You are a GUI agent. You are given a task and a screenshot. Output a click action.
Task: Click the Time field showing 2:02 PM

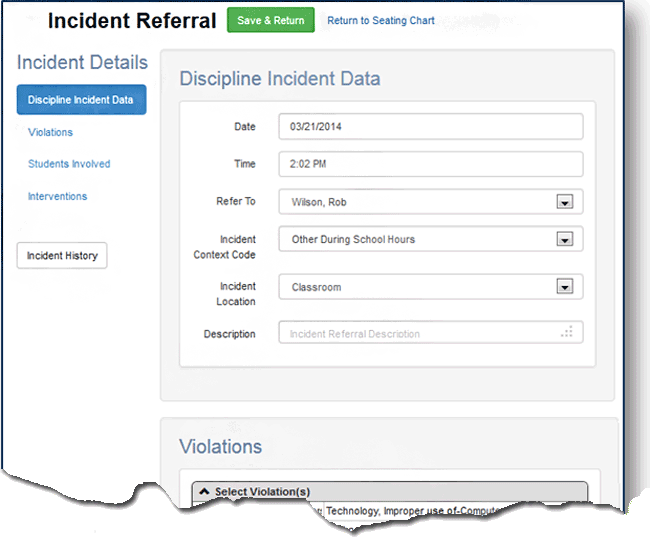pyautogui.click(x=431, y=164)
